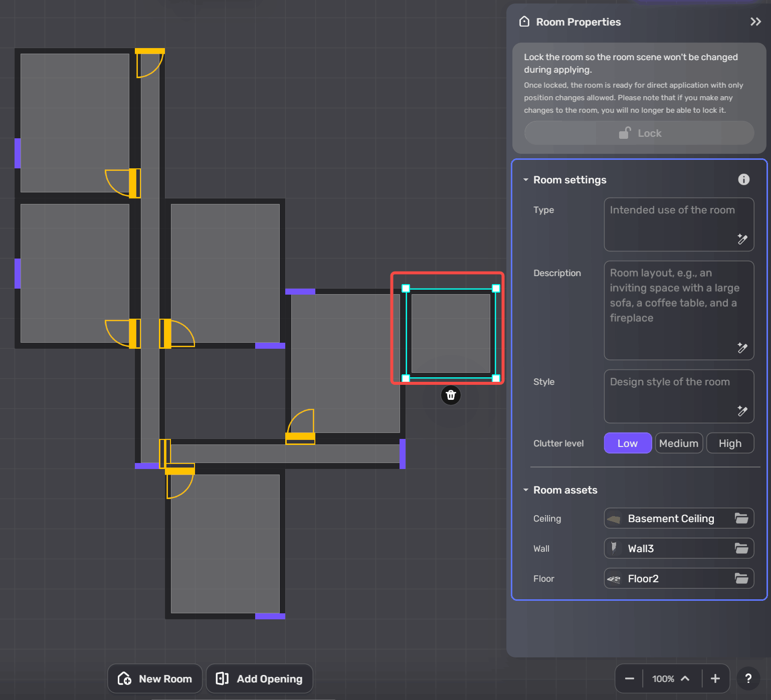Set clutter level to Medium
The width and height of the screenshot is (771, 700).
point(679,443)
